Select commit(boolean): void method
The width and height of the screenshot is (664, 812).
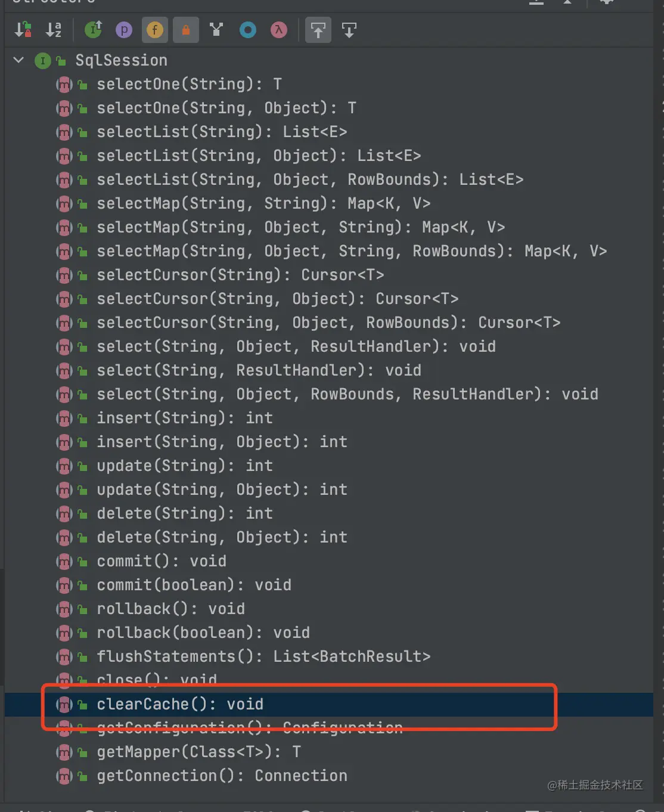[194, 585]
